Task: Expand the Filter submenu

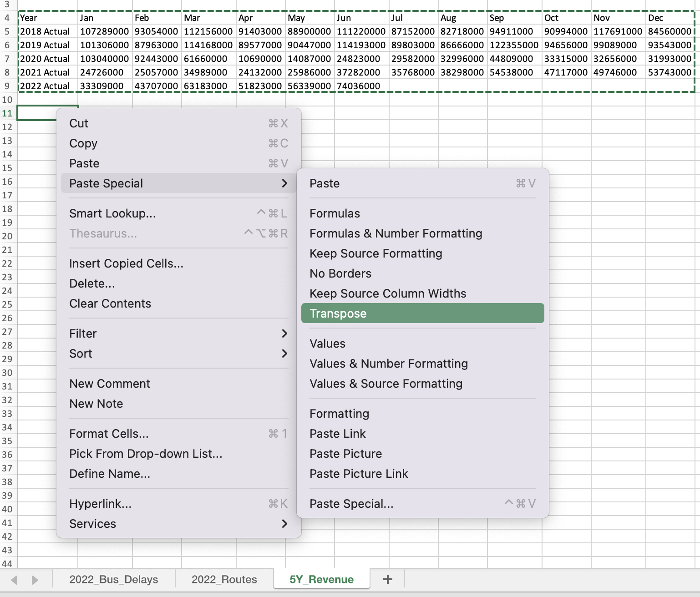Action: point(178,333)
